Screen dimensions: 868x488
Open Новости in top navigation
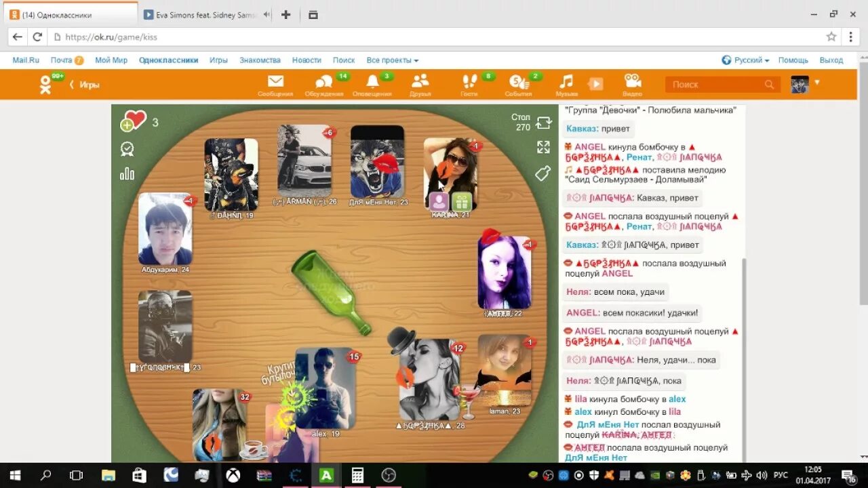[x=307, y=60]
